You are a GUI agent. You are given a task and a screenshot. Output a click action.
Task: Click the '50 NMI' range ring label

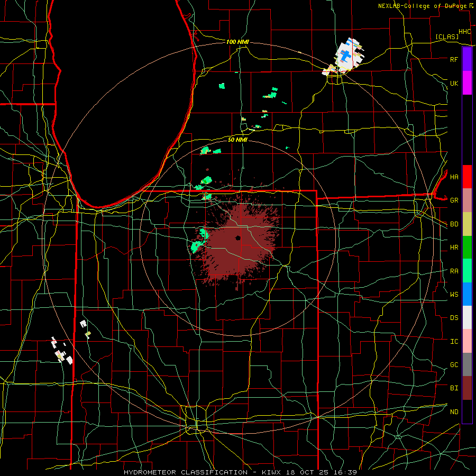[237, 140]
